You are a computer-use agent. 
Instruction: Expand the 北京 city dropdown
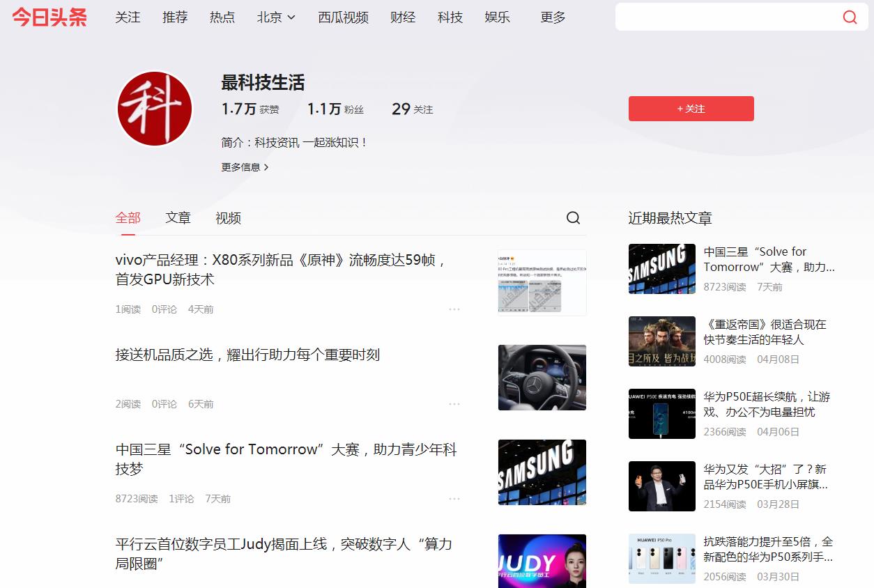coord(276,17)
